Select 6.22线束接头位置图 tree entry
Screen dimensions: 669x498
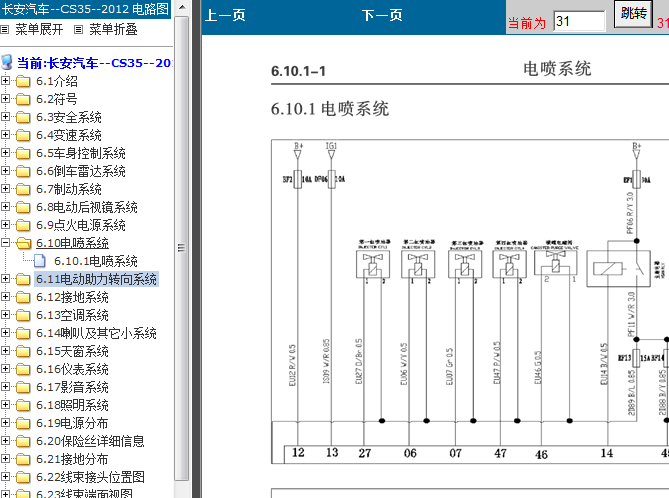(x=90, y=477)
